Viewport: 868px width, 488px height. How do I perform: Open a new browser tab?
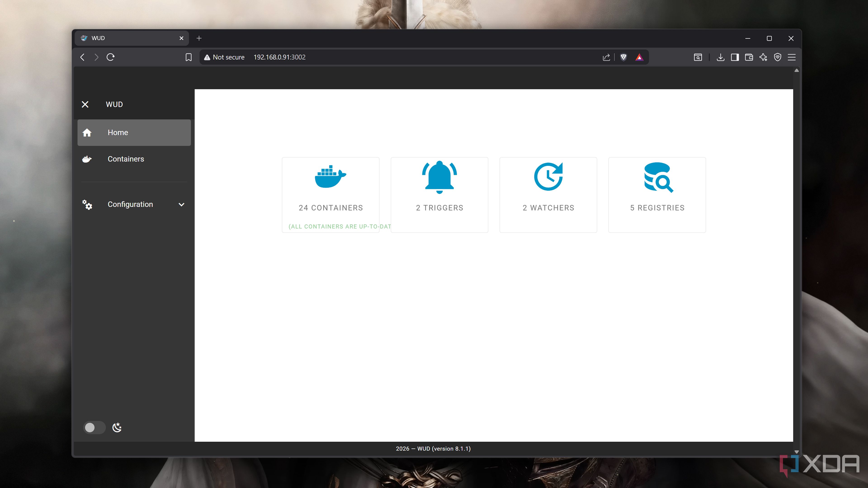click(x=199, y=38)
